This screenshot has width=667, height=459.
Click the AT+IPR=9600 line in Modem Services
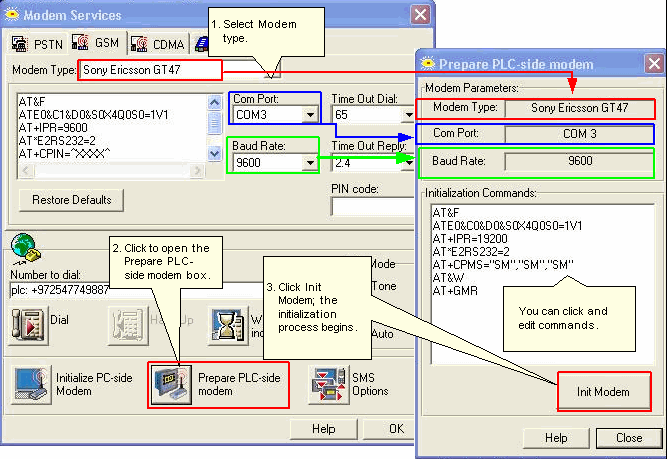pos(53,128)
